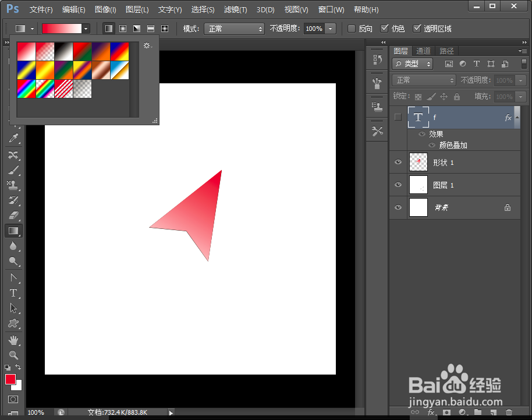
Task: Enable the 反向 reverse checkbox
Action: click(x=352, y=29)
